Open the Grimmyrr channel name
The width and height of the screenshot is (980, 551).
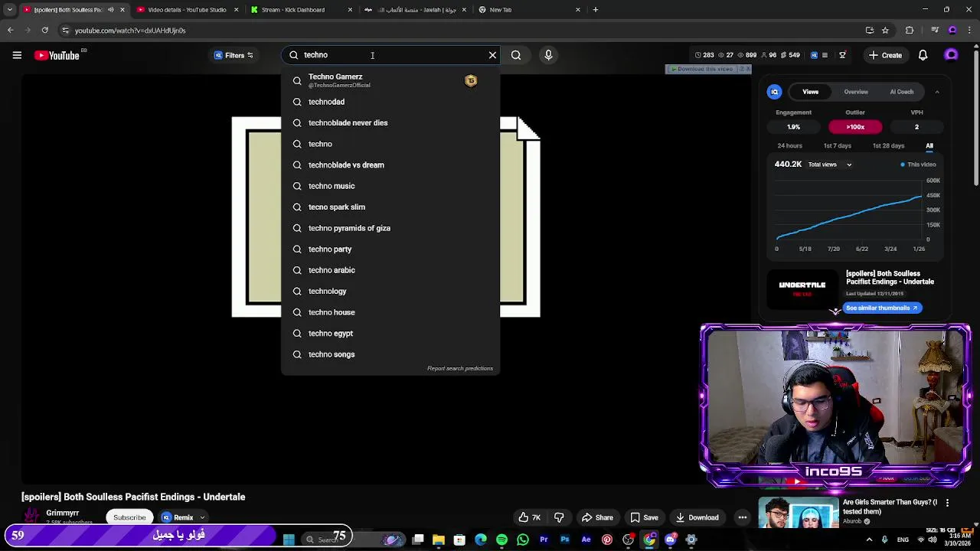coord(63,514)
